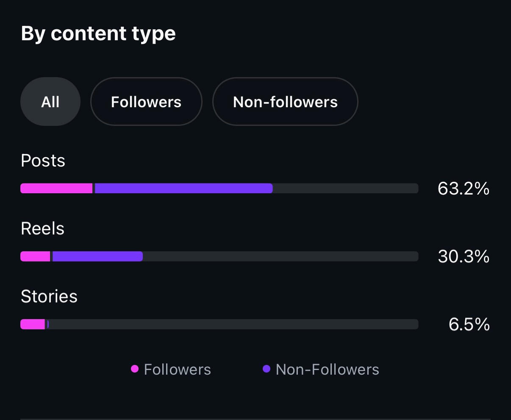Click the 63.2% Posts percentage
Viewport: 511px width, 420px height.
(x=464, y=189)
